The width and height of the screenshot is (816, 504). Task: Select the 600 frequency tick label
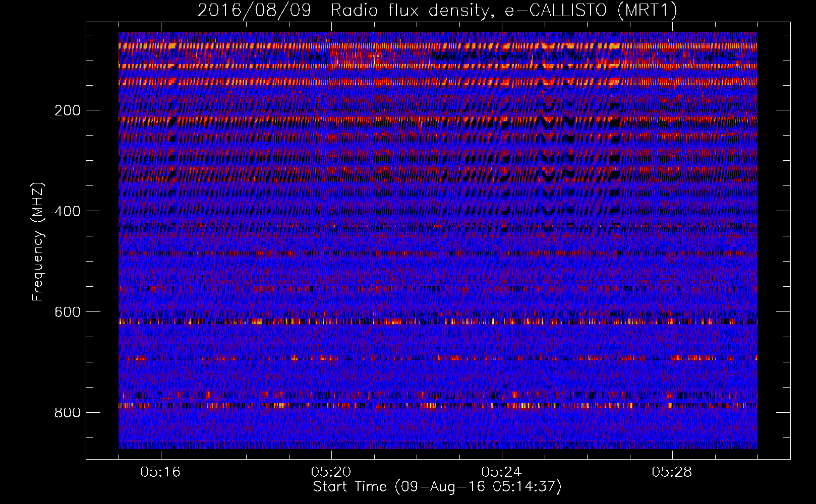[68, 312]
